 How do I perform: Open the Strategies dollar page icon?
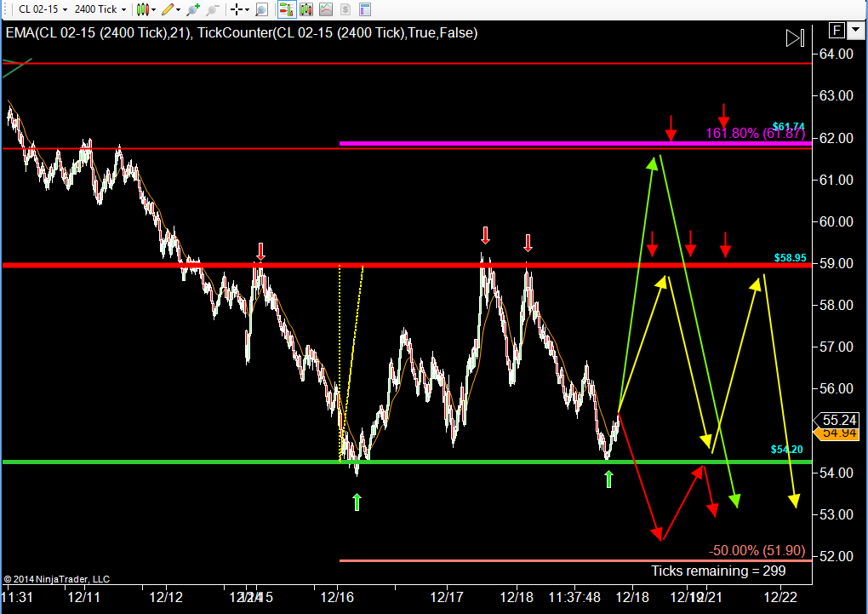(x=345, y=9)
